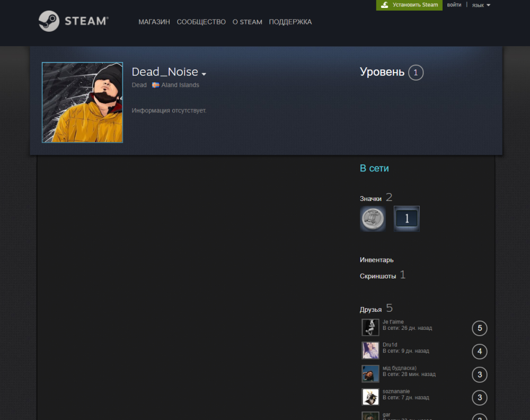Click the screenshots count 1
The height and width of the screenshot is (420, 530).
pos(403,275)
